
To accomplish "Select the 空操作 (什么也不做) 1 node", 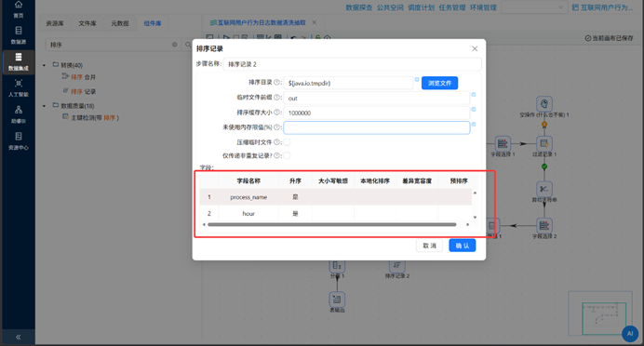I will pos(544,104).
